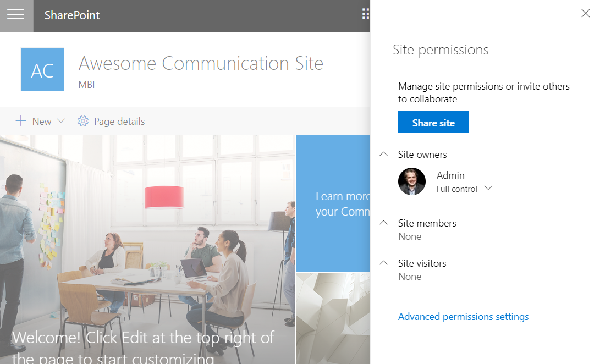Click the Share site button
The height and width of the screenshot is (364, 600).
(433, 123)
